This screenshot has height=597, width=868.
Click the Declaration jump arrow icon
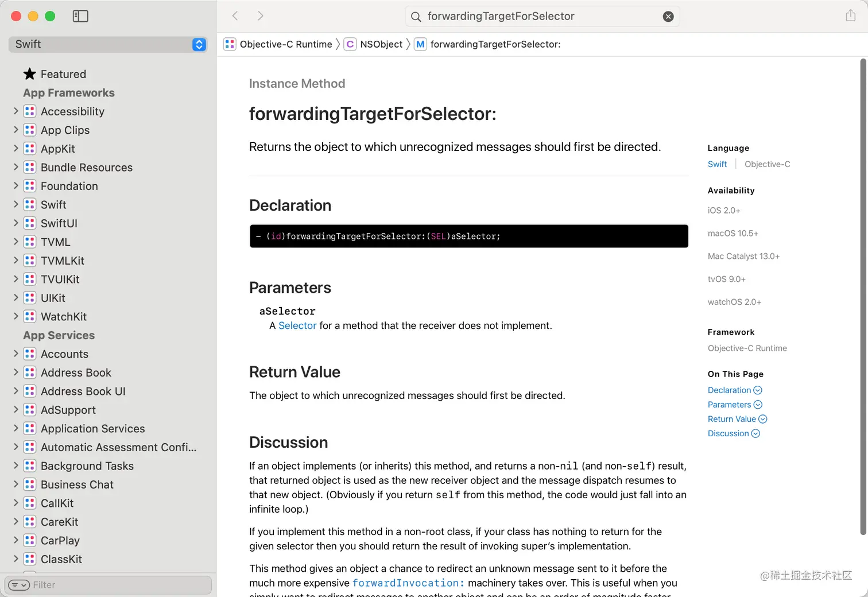[x=758, y=390]
